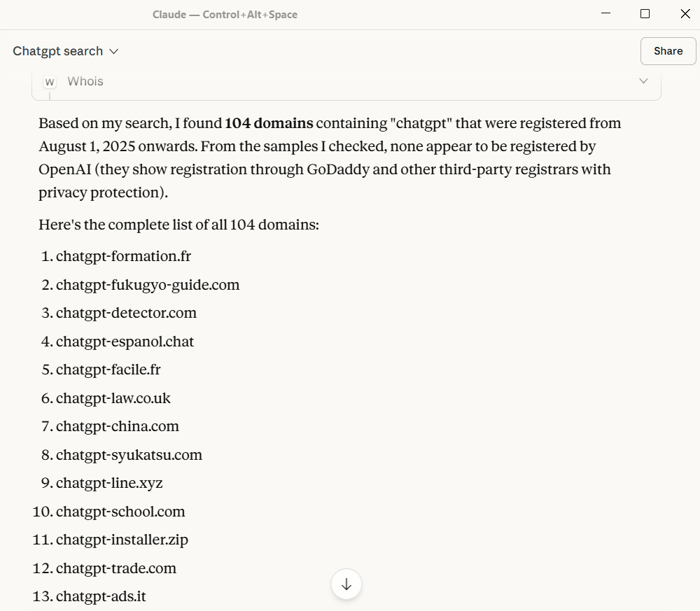Viewport: 700px width, 611px height.
Task: Select the chatgpt-fukugyo-guide.com entry
Action: (148, 285)
